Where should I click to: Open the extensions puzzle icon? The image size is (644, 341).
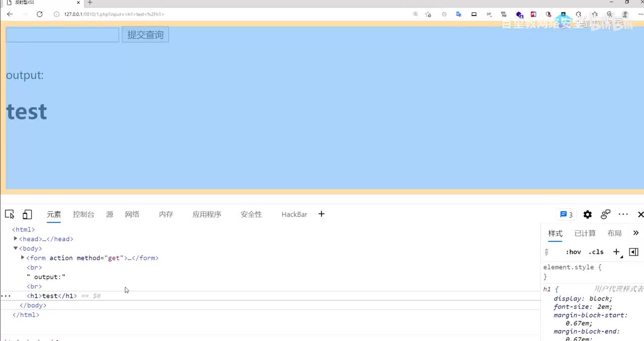579,14
